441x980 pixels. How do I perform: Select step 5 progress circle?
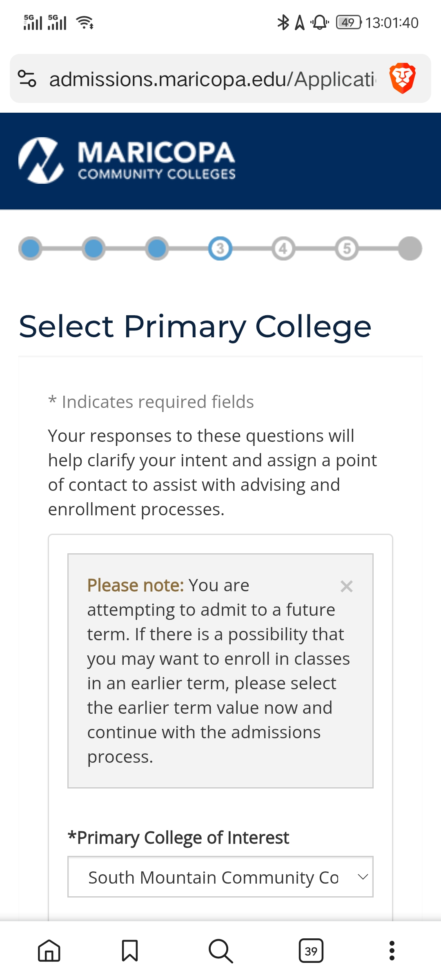point(347,248)
